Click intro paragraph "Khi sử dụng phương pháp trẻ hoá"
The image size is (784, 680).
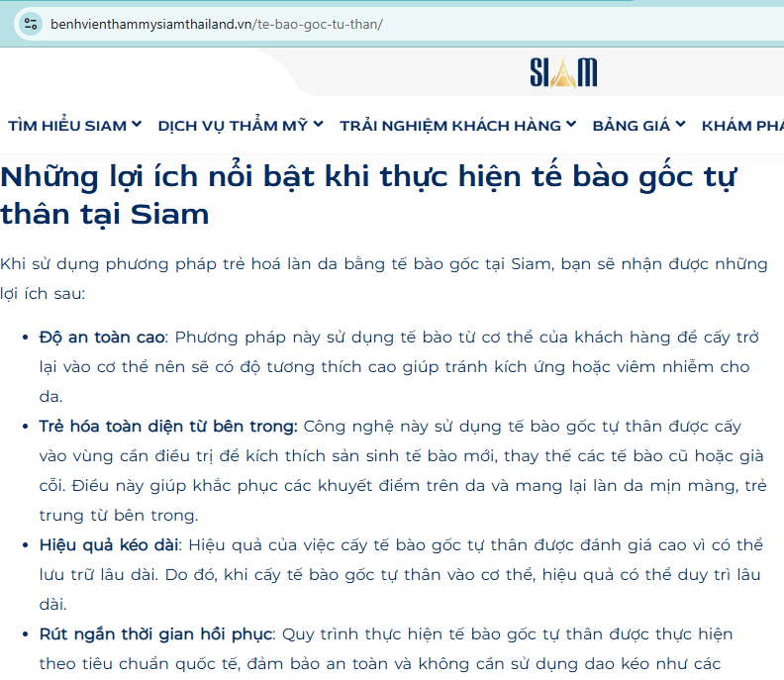click(383, 278)
